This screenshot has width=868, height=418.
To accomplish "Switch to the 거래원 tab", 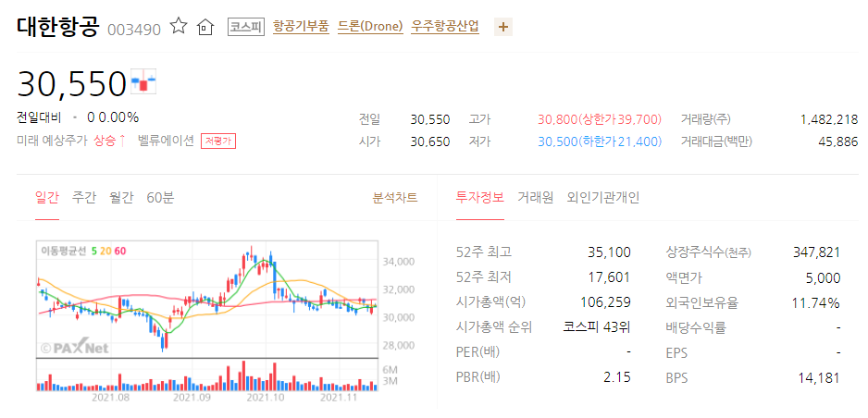I will point(535,197).
